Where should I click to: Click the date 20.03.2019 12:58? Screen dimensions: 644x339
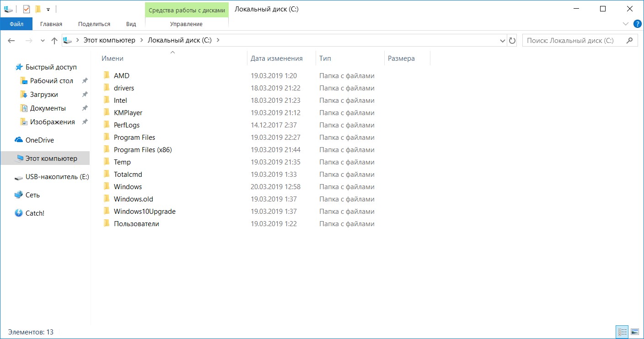[275, 187]
